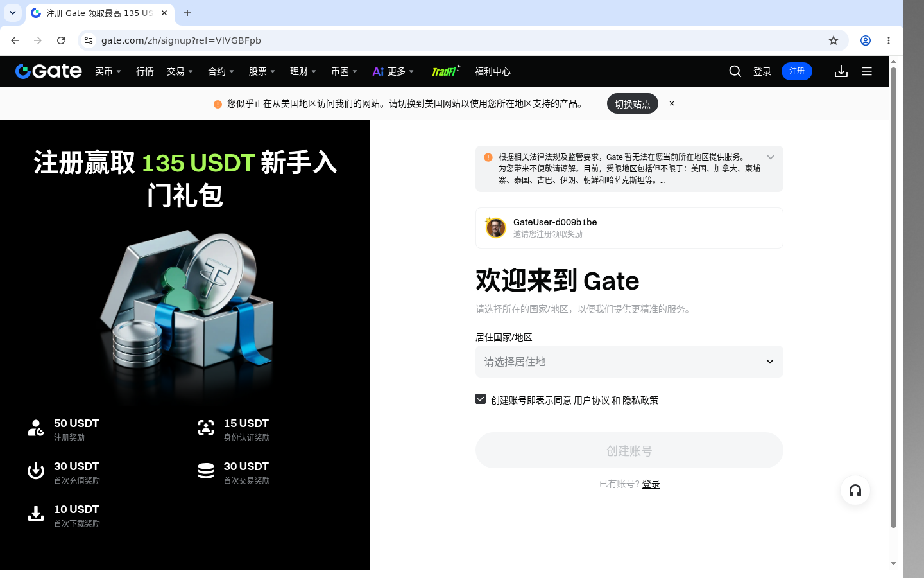The image size is (924, 578).
Task: Close the Gate signup browser tab
Action: pyautogui.click(x=164, y=13)
